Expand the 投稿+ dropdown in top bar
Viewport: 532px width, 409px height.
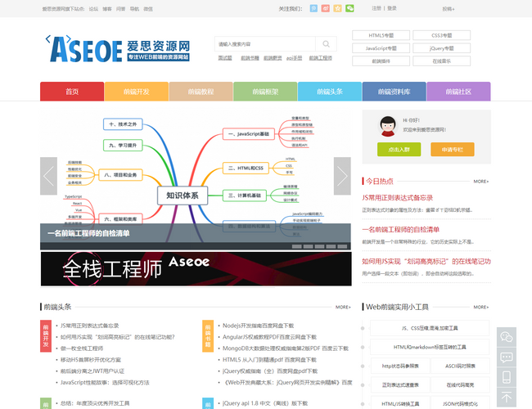pyautogui.click(x=448, y=9)
